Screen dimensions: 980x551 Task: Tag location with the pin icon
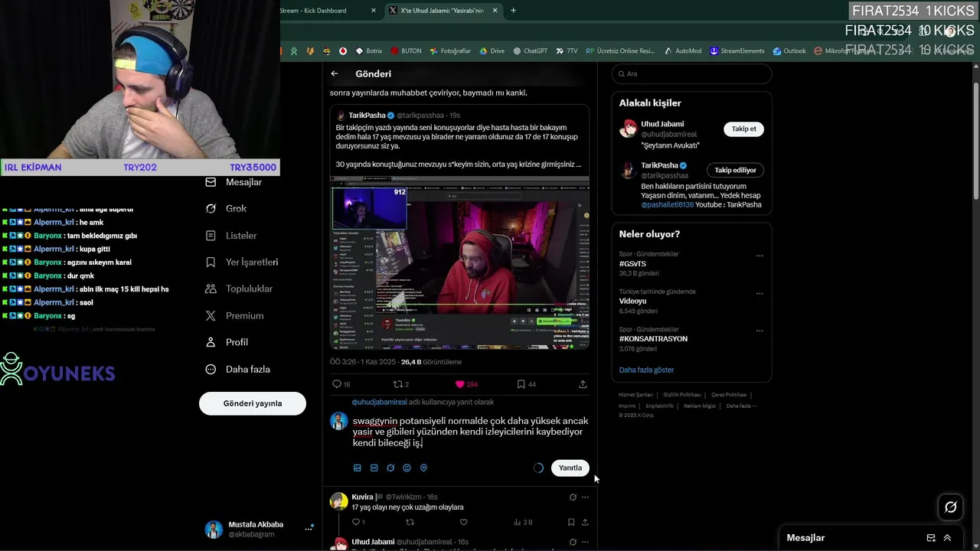(x=423, y=468)
